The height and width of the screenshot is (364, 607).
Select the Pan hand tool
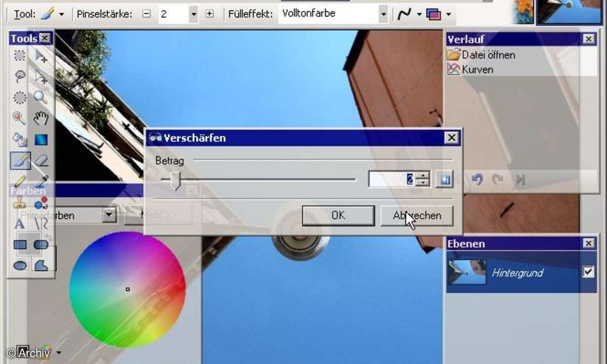pos(41,118)
